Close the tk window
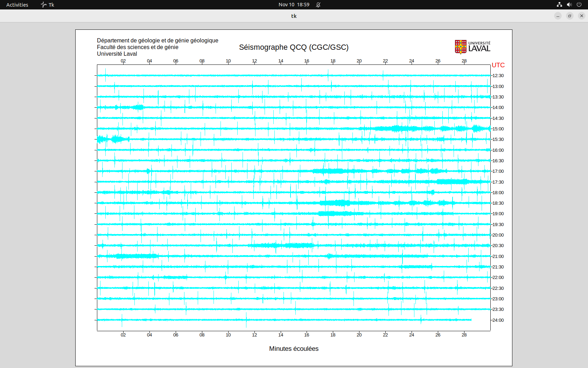Image resolution: width=588 pixels, height=368 pixels. pos(582,16)
